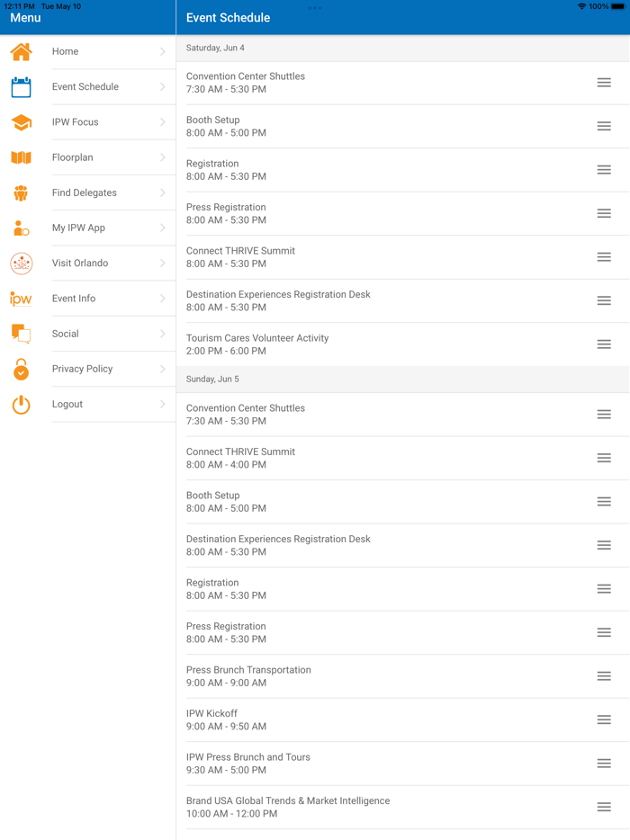This screenshot has width=630, height=840.
Task: Click the Logout power icon
Action: click(x=21, y=405)
